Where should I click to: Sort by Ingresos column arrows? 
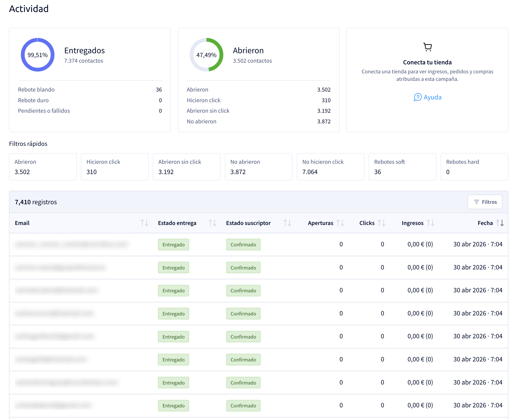(430, 223)
